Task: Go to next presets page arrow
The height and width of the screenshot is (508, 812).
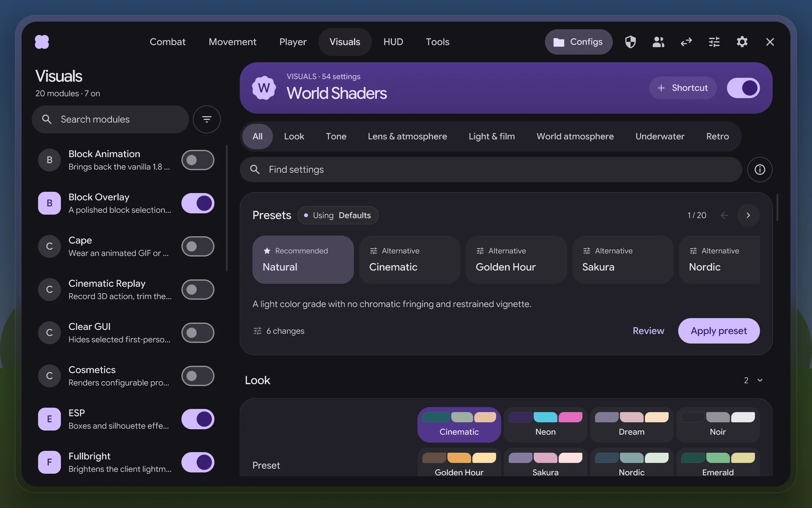Action: click(x=748, y=215)
